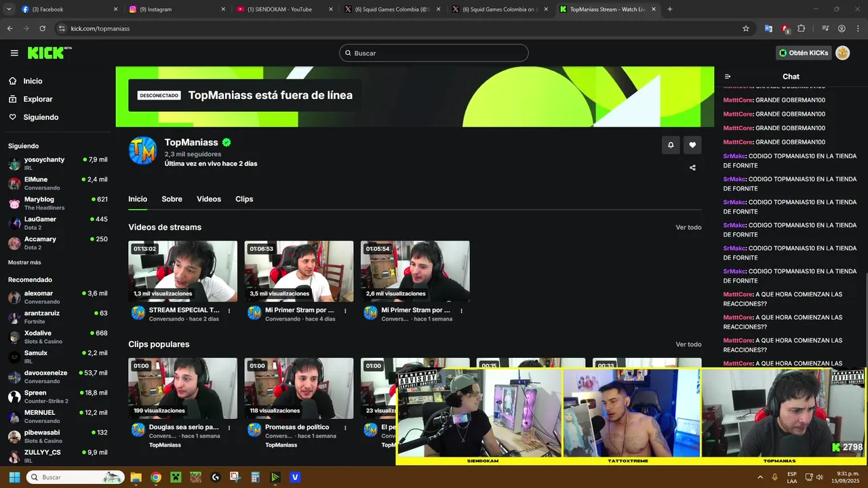Open options for Promesas de político clip
This screenshot has width=868, height=488.
345,428
